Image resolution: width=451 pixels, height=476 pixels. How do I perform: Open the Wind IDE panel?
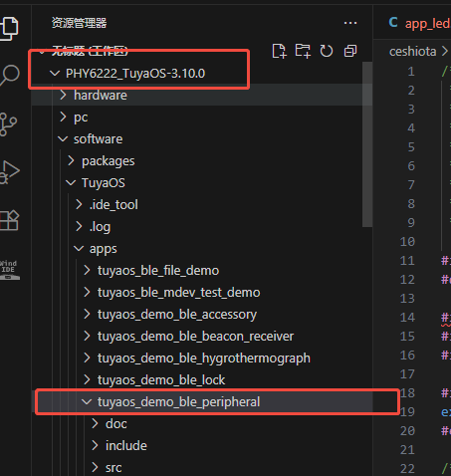point(9,269)
